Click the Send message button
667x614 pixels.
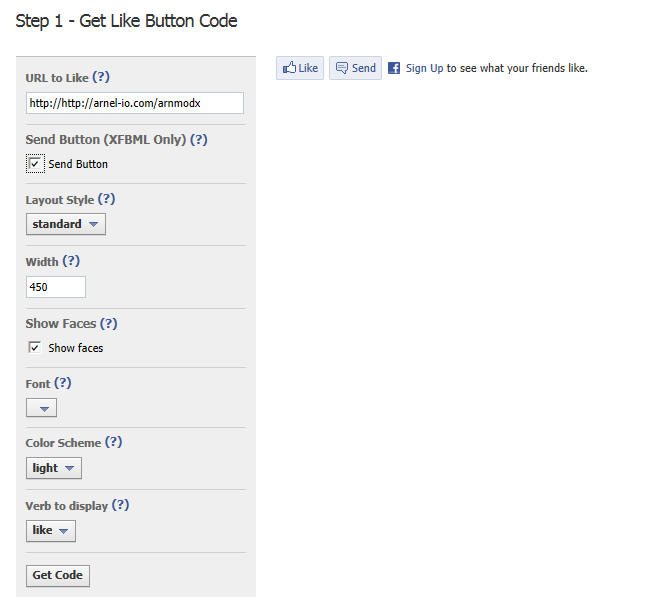356,68
